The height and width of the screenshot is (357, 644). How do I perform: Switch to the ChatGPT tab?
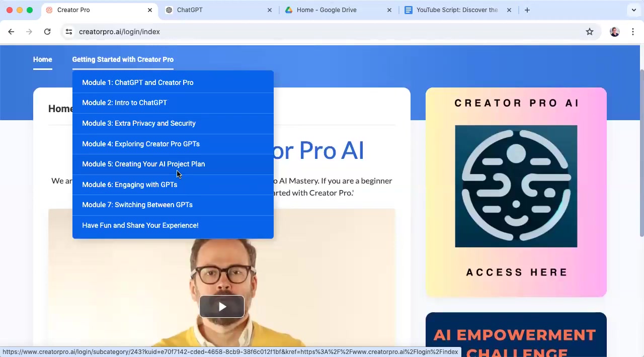click(219, 10)
